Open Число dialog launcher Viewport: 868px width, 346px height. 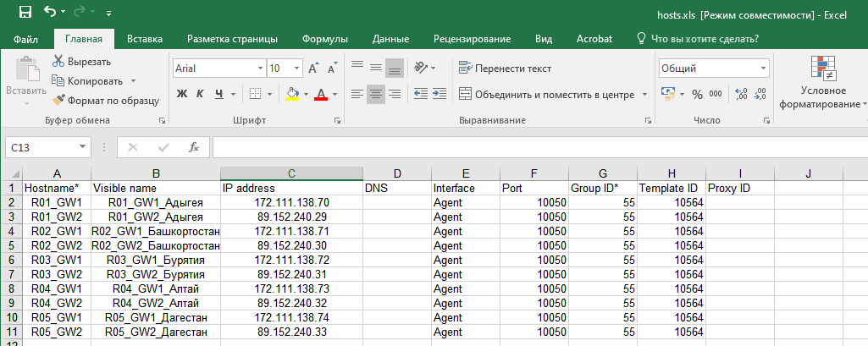point(766,120)
